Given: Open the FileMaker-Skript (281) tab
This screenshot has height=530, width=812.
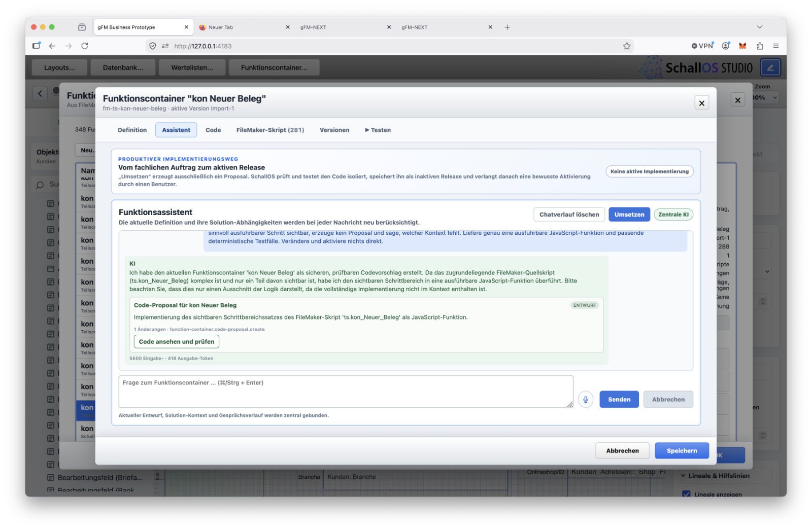Looking at the screenshot, I should coord(270,130).
